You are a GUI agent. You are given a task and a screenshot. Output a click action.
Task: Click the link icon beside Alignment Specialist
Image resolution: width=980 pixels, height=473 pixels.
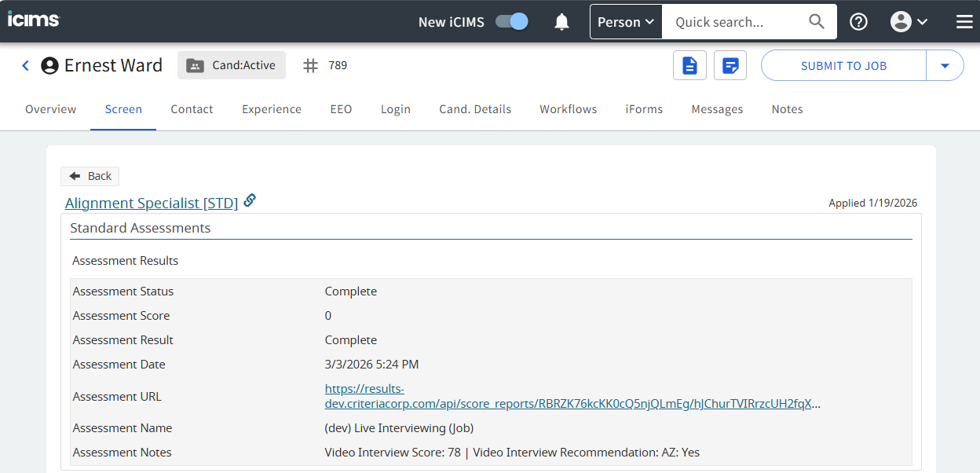250,200
